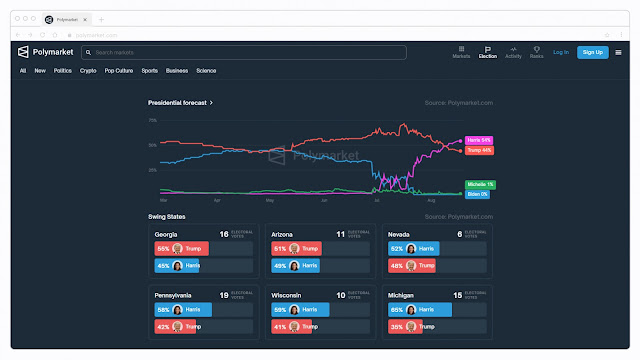Click the Biden 0% chart label
The image size is (640, 360).
coord(477,194)
